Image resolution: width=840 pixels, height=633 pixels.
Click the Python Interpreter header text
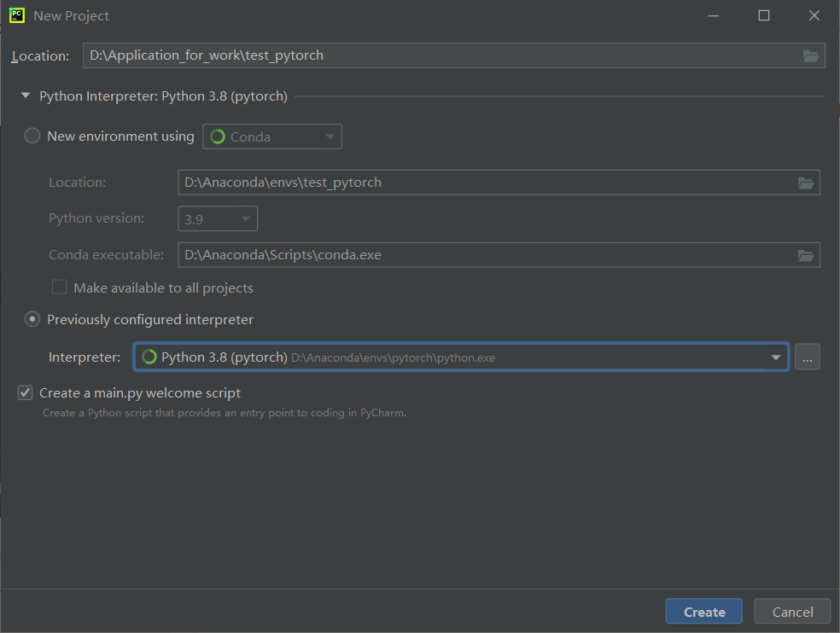[x=163, y=96]
